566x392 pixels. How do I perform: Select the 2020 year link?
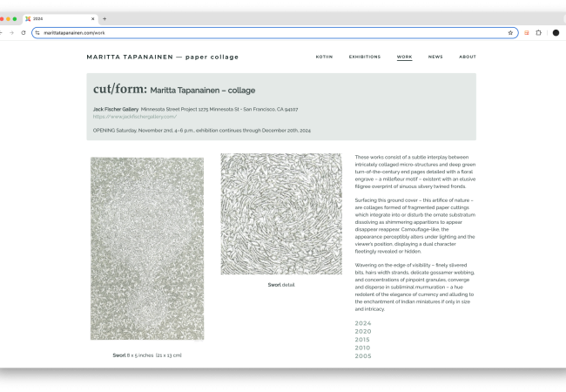point(363,331)
